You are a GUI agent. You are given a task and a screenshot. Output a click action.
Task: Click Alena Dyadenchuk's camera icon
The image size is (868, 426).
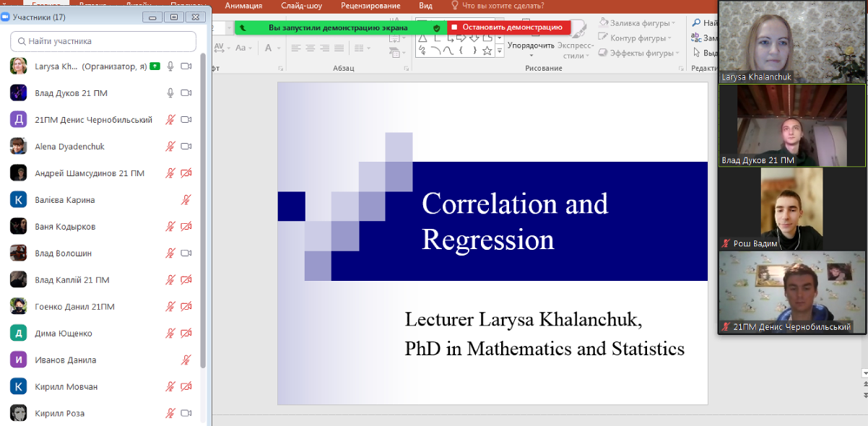pyautogui.click(x=186, y=147)
